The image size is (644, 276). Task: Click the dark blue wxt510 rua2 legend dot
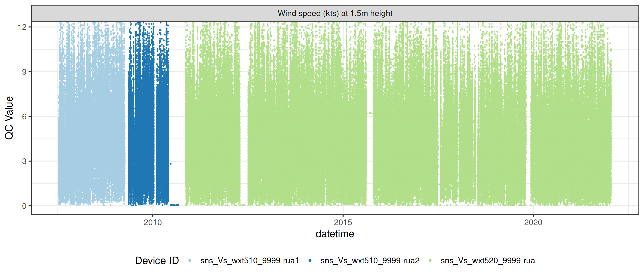tap(310, 260)
